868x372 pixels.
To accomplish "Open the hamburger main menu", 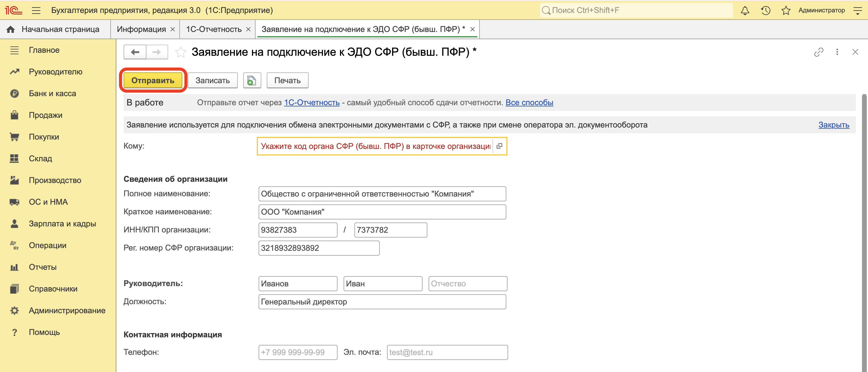I will point(36,11).
